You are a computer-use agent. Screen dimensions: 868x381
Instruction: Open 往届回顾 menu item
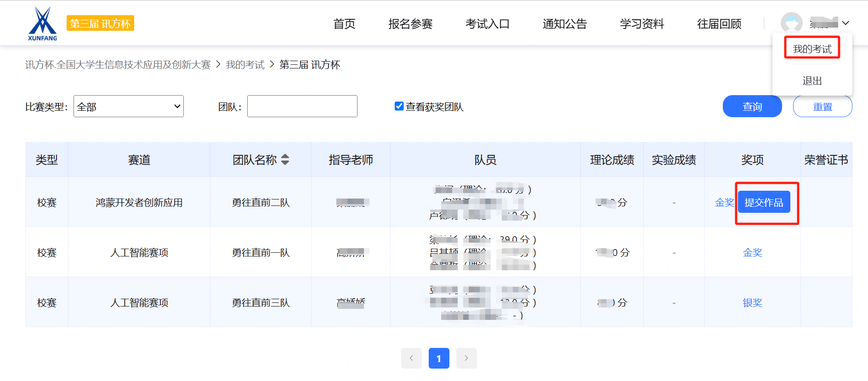click(x=719, y=24)
